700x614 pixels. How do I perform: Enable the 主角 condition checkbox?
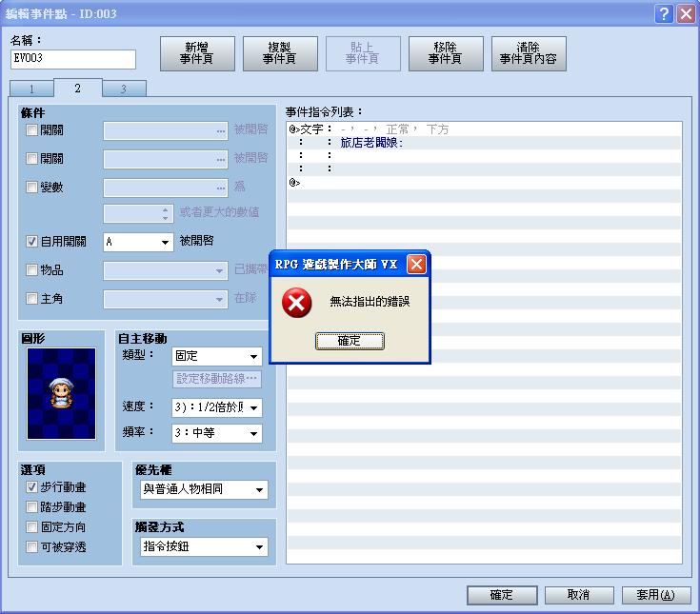pos(31,299)
